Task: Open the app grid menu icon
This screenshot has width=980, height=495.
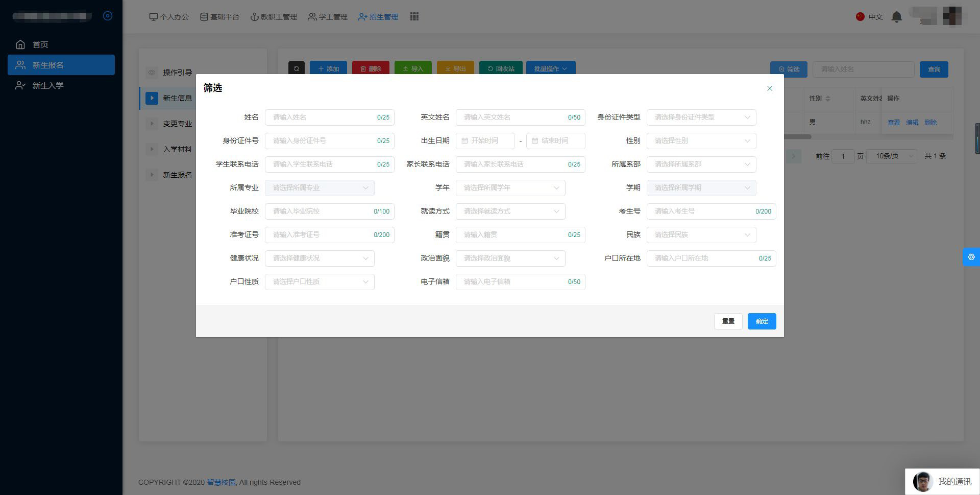Action: (414, 17)
